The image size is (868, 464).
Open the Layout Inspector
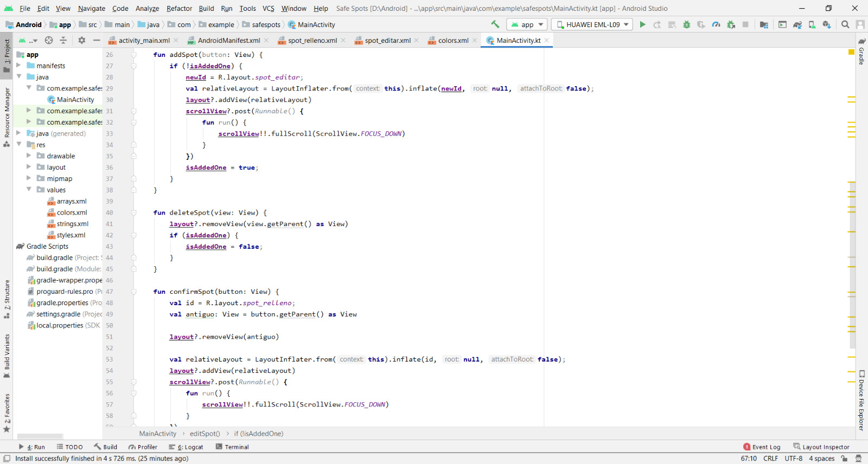(821, 447)
